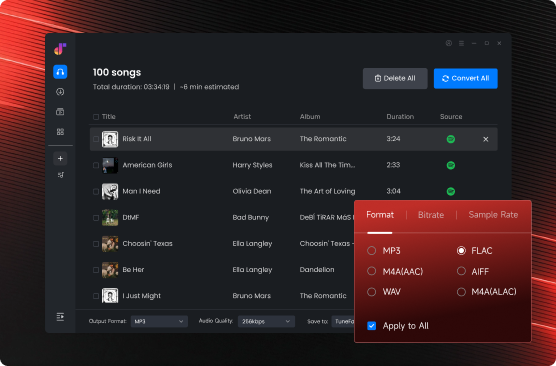This screenshot has height=366, width=556.
Task: Check the box for DtMF
Action: (x=96, y=218)
